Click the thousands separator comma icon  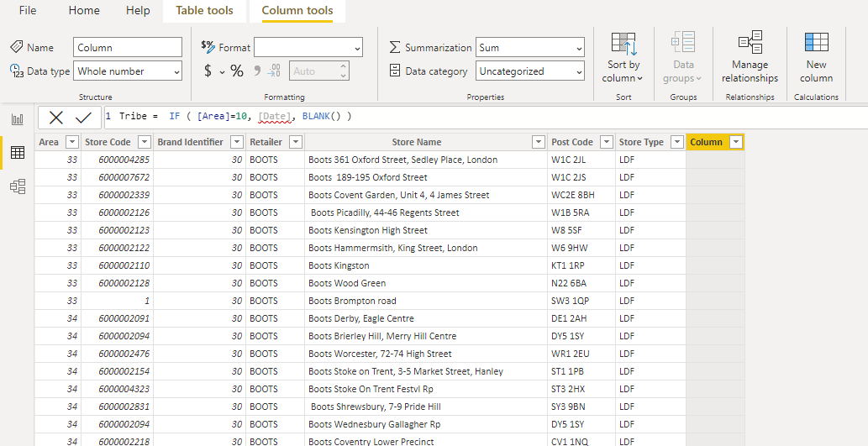click(x=257, y=71)
